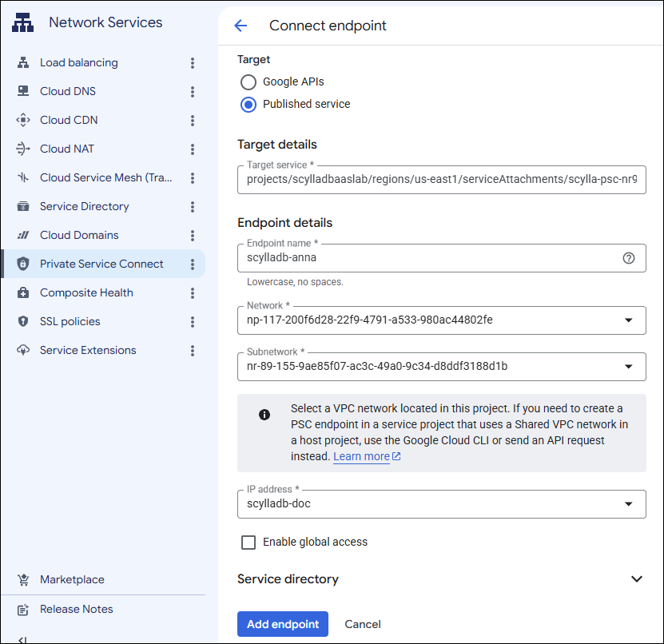Open Service Extensions in the sidebar
664x644 pixels.
click(x=88, y=350)
